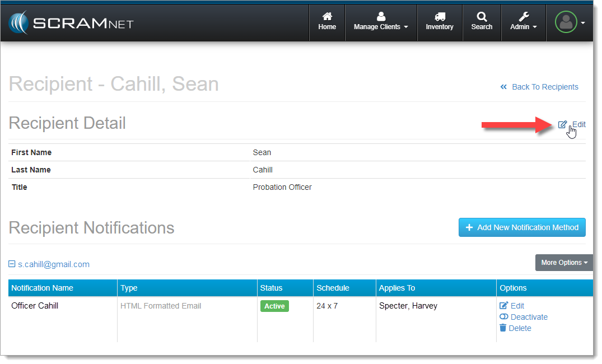Collapse the s.cahill@gmail.com notification group
This screenshot has width=602, height=364.
[12, 264]
